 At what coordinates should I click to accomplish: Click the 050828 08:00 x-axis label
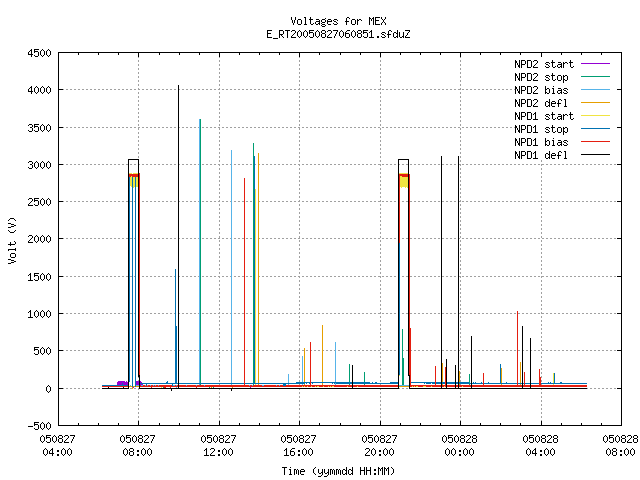[620, 445]
